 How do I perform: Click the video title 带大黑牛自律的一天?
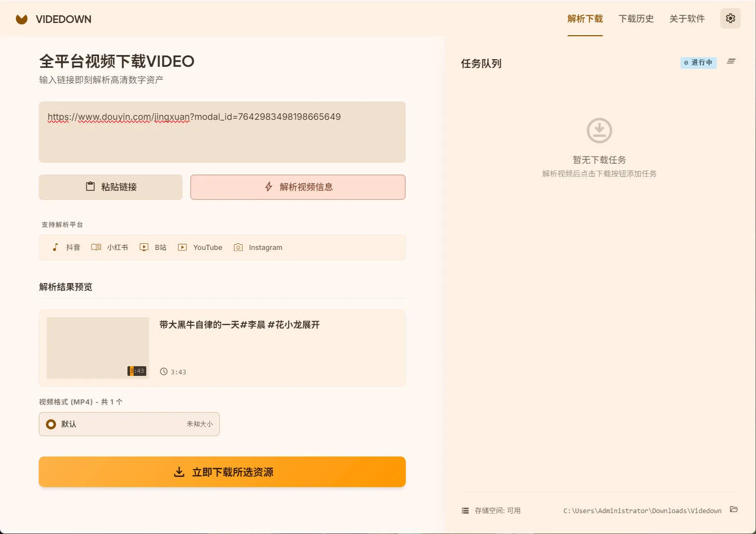coord(240,325)
